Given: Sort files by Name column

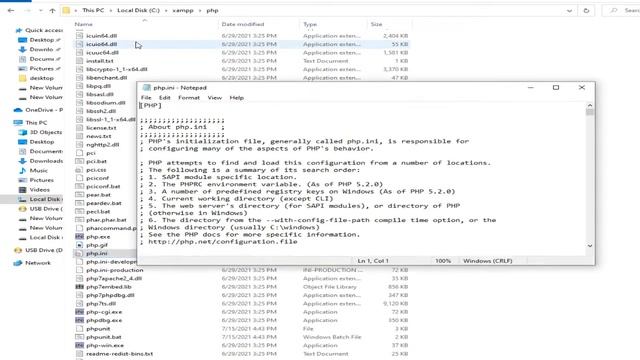Looking at the screenshot, I should tap(84, 24).
